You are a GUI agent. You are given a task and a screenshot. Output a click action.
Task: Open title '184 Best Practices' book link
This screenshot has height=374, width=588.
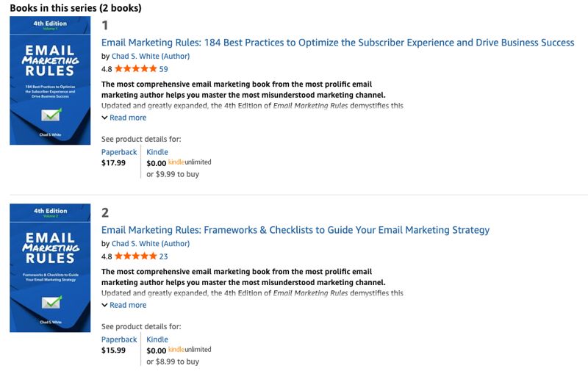point(337,43)
